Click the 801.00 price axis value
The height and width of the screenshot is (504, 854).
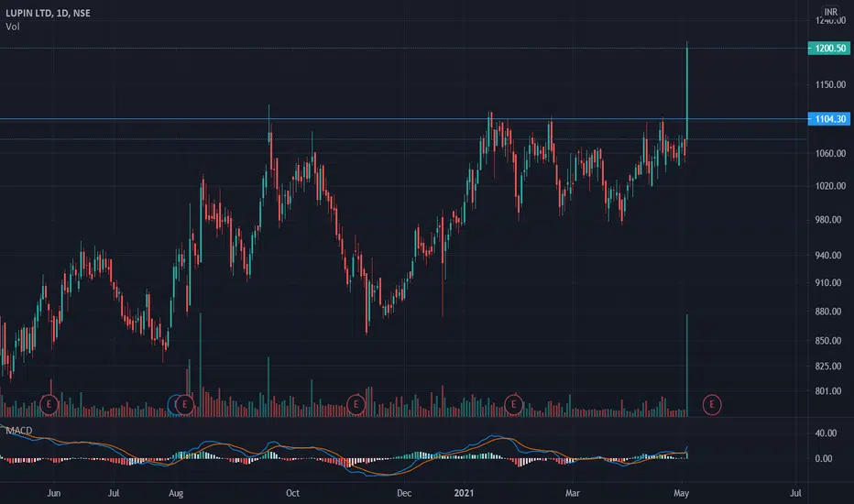click(x=830, y=391)
